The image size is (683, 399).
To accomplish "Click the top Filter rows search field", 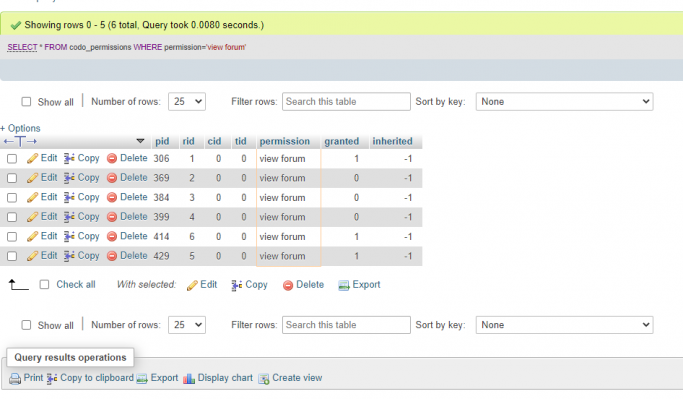I will (346, 101).
